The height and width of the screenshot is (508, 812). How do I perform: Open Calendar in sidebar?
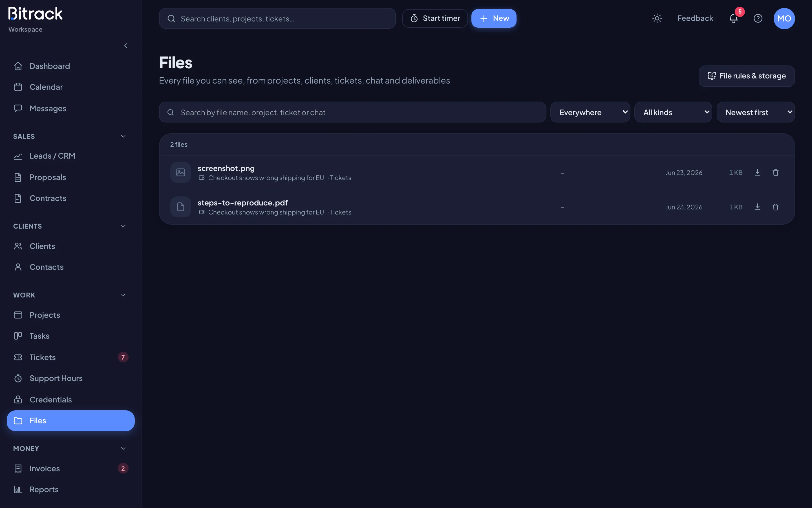tap(70, 87)
